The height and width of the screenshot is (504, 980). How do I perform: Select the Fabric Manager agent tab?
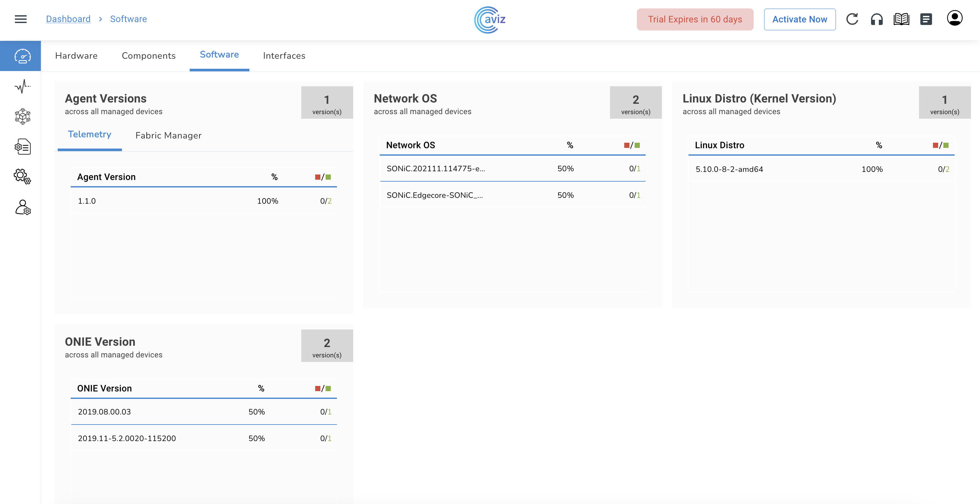coord(168,136)
